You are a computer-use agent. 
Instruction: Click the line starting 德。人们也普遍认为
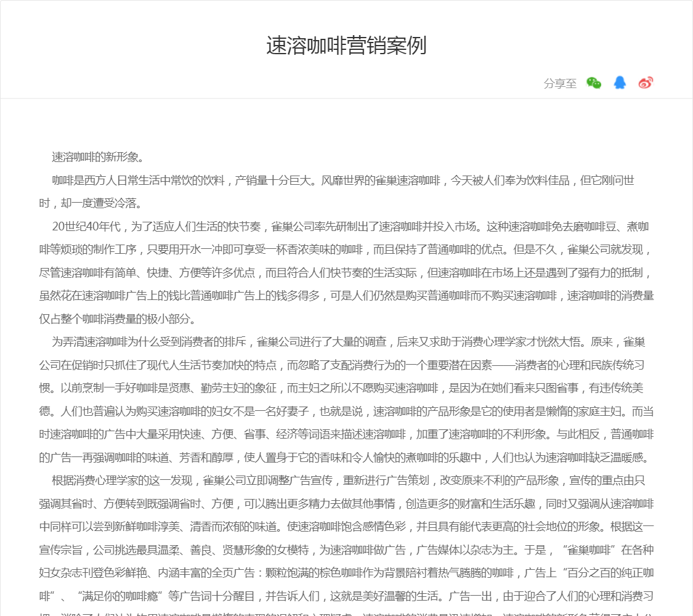(346, 411)
